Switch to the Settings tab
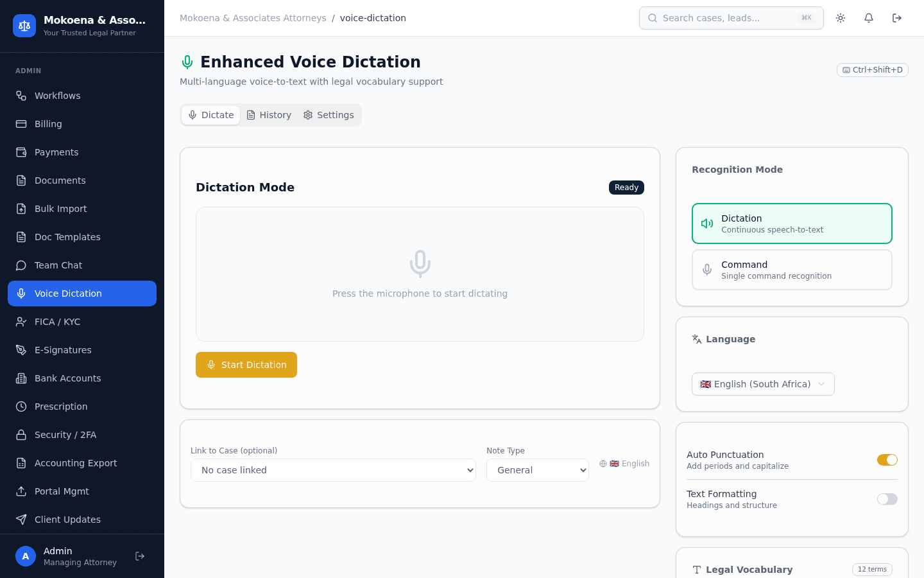This screenshot has height=578, width=924. (x=329, y=115)
